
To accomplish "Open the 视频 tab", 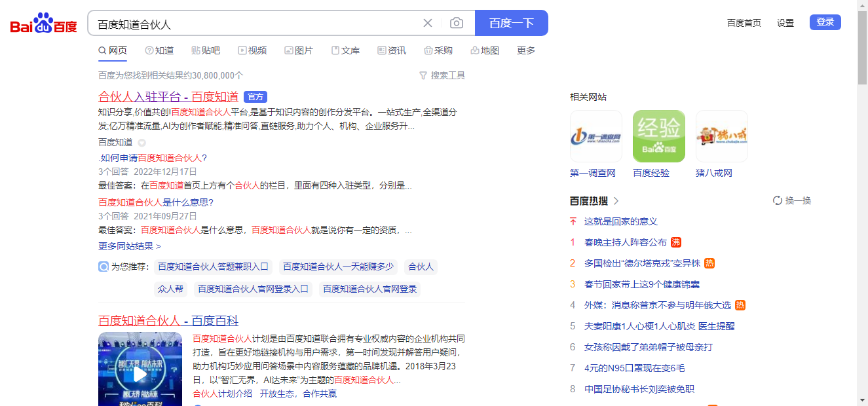I will tap(252, 50).
